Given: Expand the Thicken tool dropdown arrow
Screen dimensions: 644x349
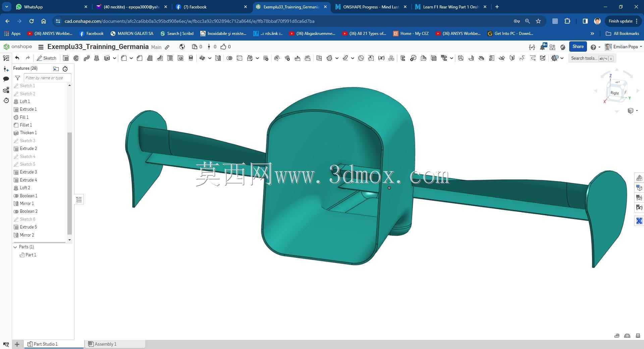Looking at the screenshot, I should [114, 58].
